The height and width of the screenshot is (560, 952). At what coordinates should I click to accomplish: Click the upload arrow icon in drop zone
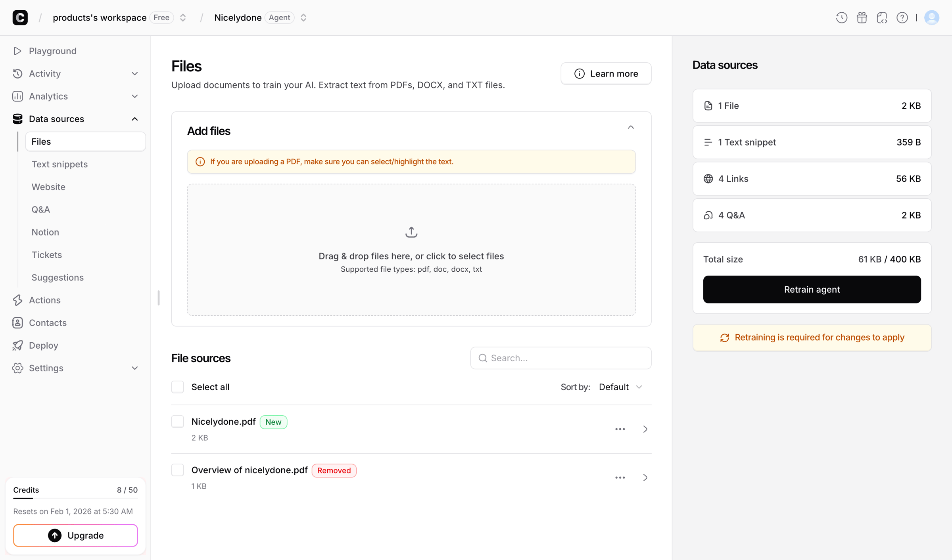point(411,232)
